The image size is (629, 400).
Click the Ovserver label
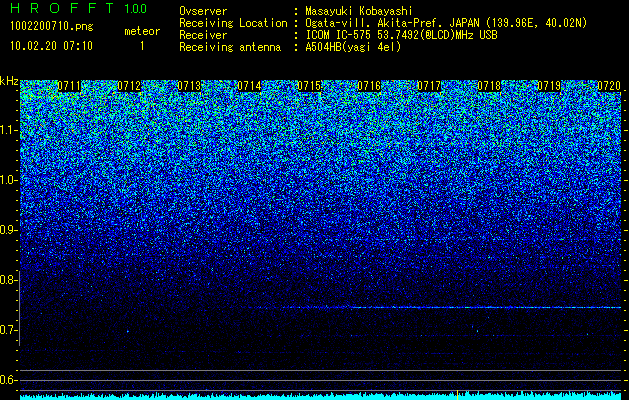pyautogui.click(x=203, y=11)
